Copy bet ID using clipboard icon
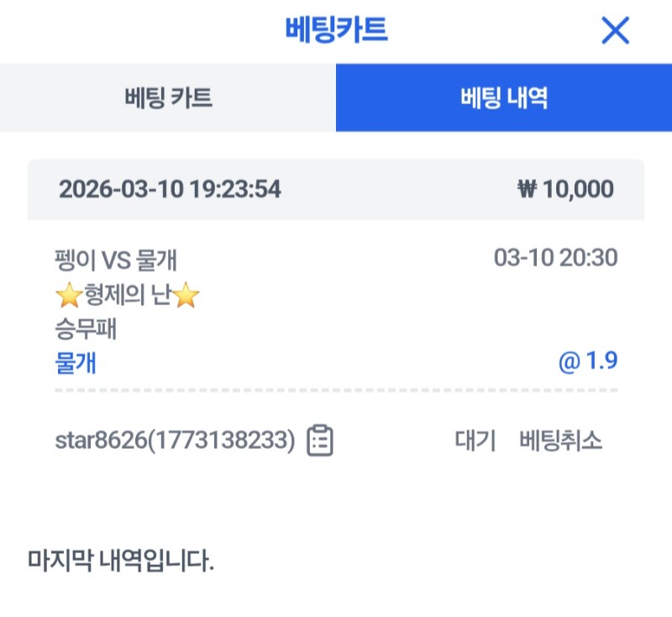 coord(320,440)
